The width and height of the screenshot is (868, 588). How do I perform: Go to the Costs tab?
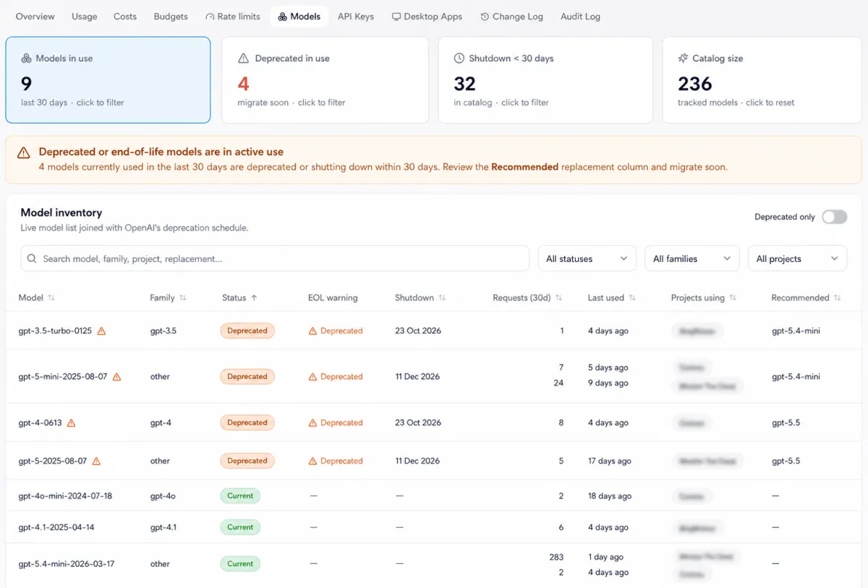pyautogui.click(x=125, y=16)
